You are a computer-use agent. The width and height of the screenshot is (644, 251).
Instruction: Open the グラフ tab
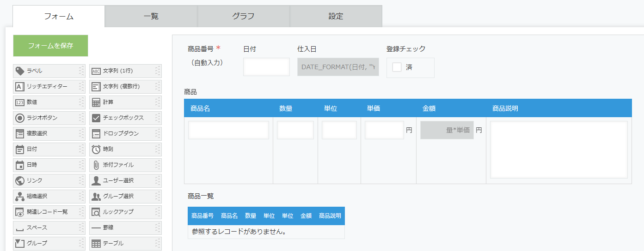click(244, 16)
